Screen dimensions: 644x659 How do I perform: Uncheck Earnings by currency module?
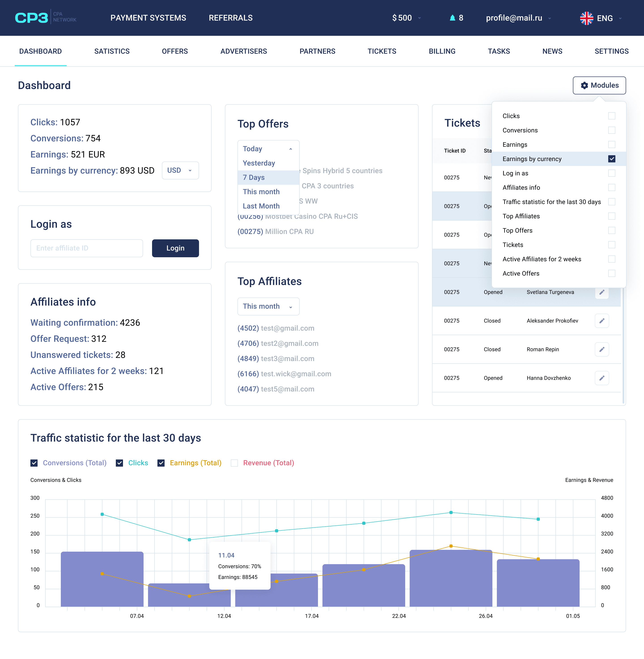coord(612,159)
